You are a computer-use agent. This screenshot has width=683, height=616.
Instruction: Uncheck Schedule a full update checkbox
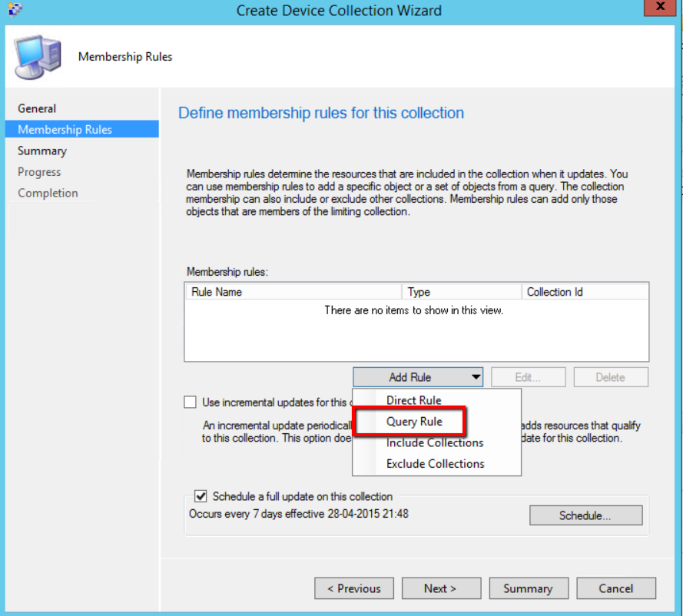[x=201, y=496]
